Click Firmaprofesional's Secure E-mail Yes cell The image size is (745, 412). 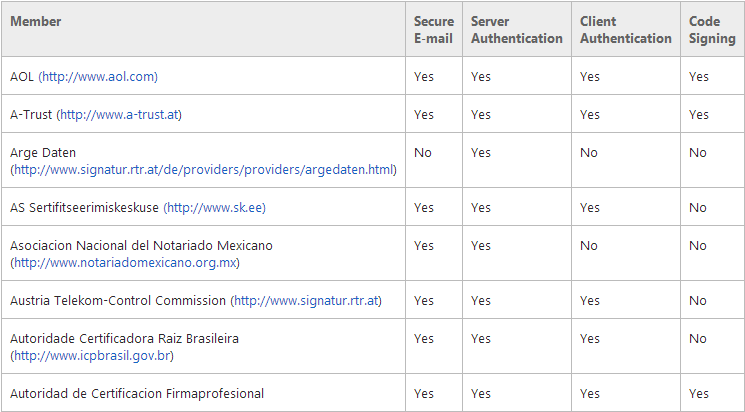click(434, 393)
